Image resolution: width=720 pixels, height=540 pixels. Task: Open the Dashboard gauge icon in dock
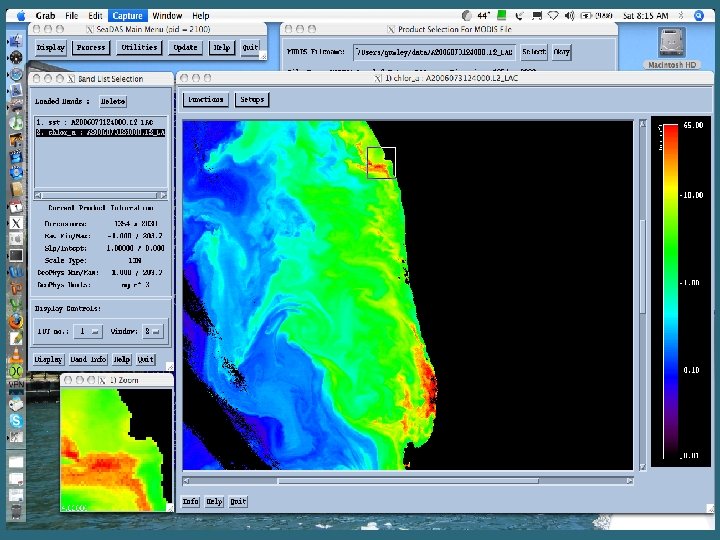click(x=16, y=57)
